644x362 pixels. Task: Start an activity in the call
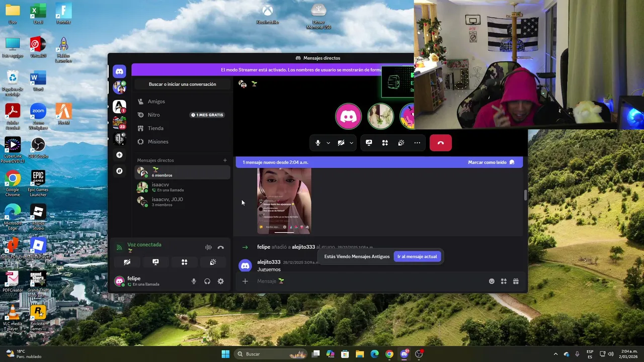[385, 143]
